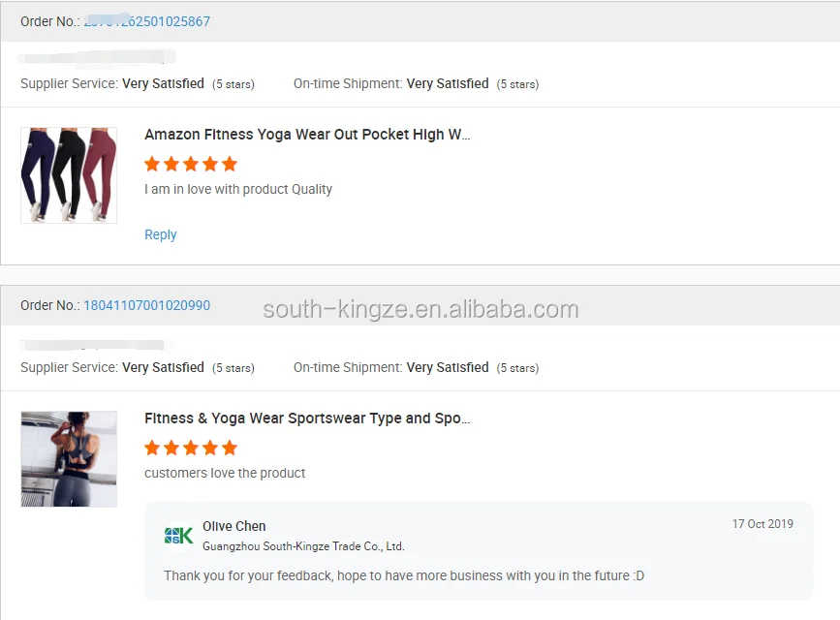Screen dimensions: 840x620
Task: Click Guangzhou South-Kingze Trade Co. company name
Action: [303, 546]
